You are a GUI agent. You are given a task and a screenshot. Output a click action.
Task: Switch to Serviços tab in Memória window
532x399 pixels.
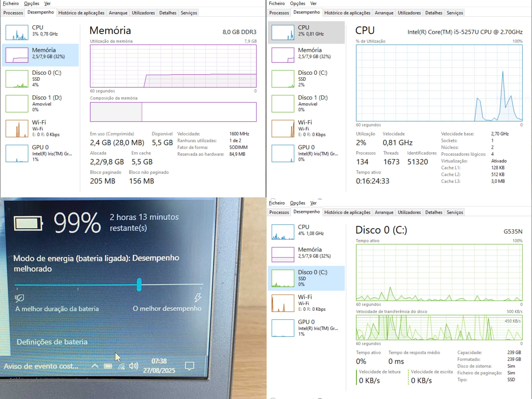(x=189, y=13)
